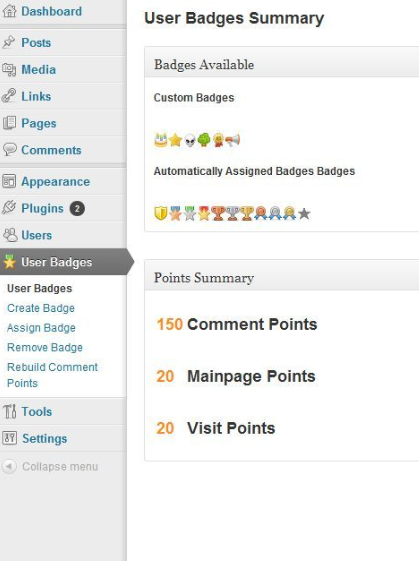Click the birthday cake custom badge

pyautogui.click(x=161, y=140)
